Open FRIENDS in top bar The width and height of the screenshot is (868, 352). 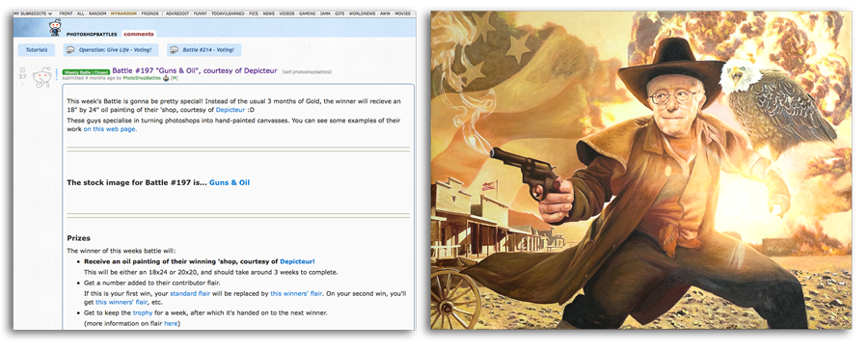click(150, 13)
